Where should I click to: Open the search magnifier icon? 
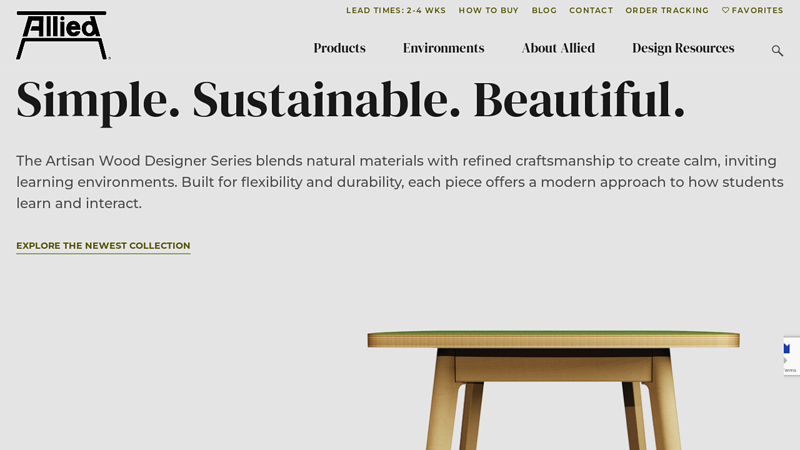click(777, 51)
